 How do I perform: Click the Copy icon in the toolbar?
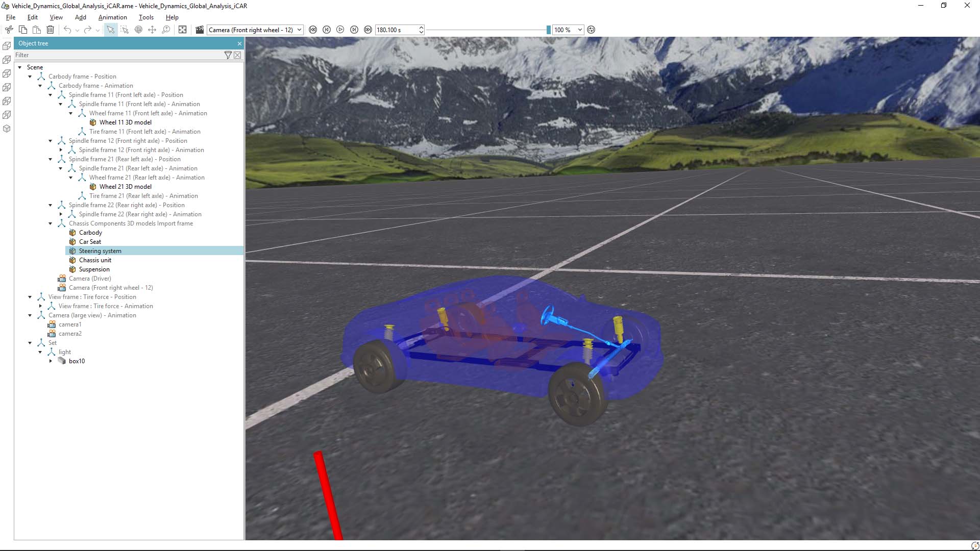point(22,30)
